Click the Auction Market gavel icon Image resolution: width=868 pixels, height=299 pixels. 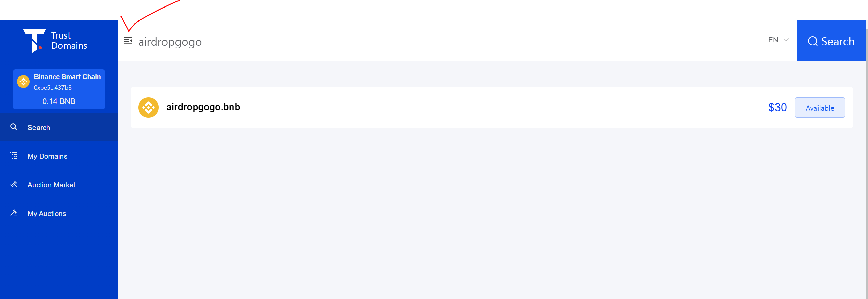14,184
